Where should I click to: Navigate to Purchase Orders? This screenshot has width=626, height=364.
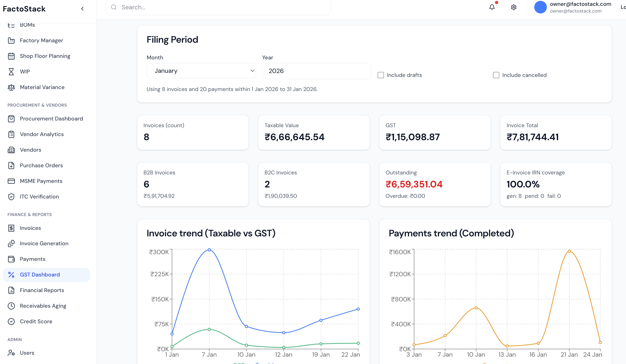click(x=41, y=165)
